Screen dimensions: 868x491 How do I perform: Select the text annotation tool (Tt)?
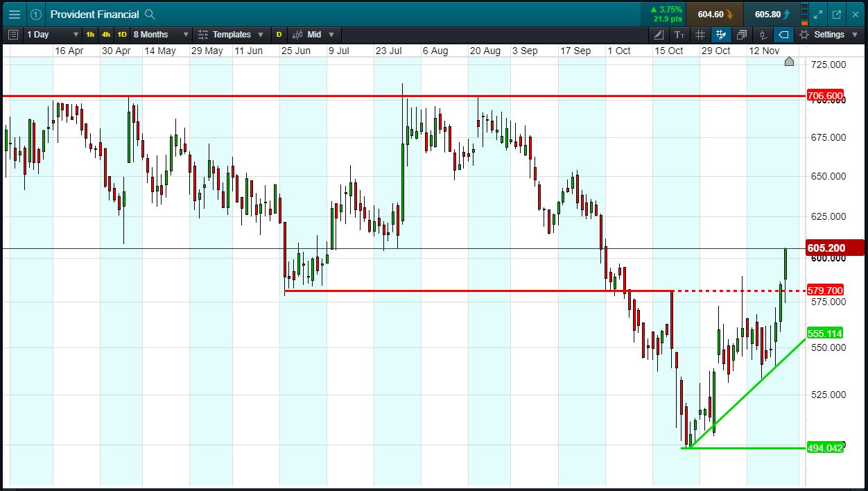click(x=679, y=34)
